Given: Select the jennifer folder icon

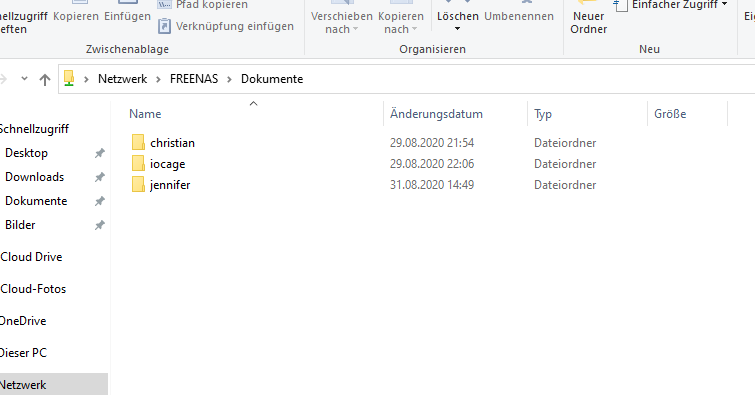Looking at the screenshot, I should click(x=138, y=184).
